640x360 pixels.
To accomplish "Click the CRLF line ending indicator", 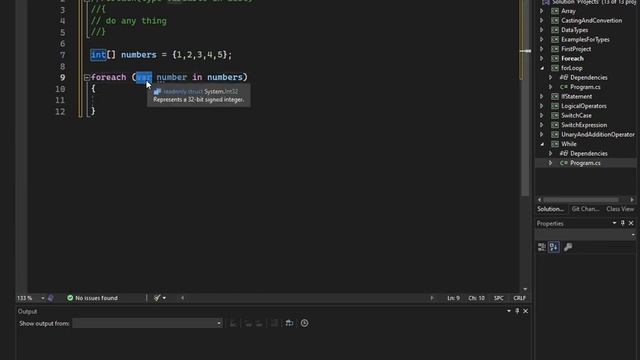I will coord(519,298).
